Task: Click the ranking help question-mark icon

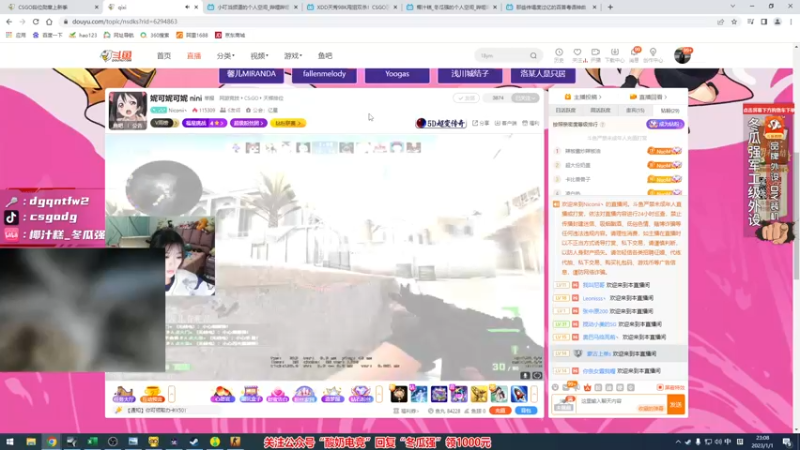Action: pyautogui.click(x=603, y=124)
